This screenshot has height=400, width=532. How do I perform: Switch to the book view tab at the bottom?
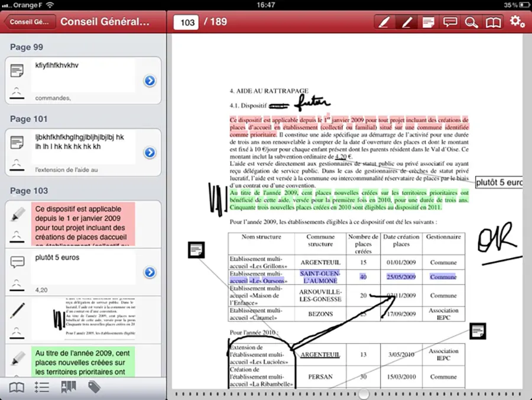click(17, 387)
